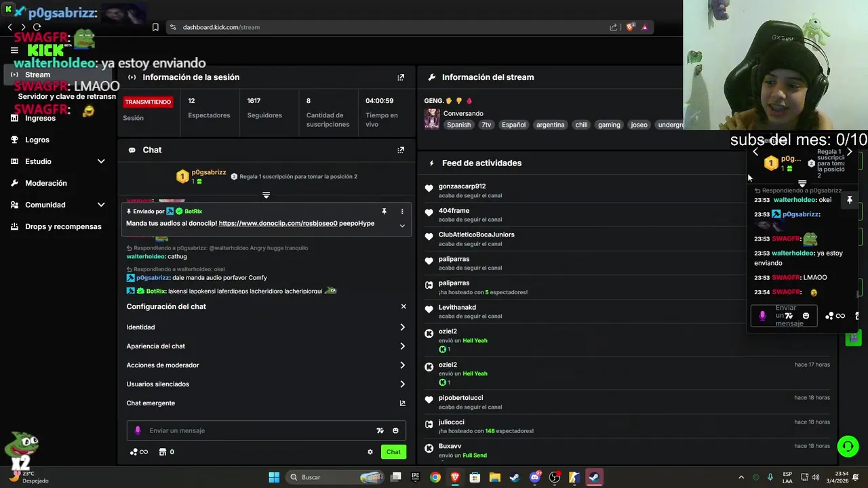Click the 7tv stream tag
The height and width of the screenshot is (488, 868).
486,125
